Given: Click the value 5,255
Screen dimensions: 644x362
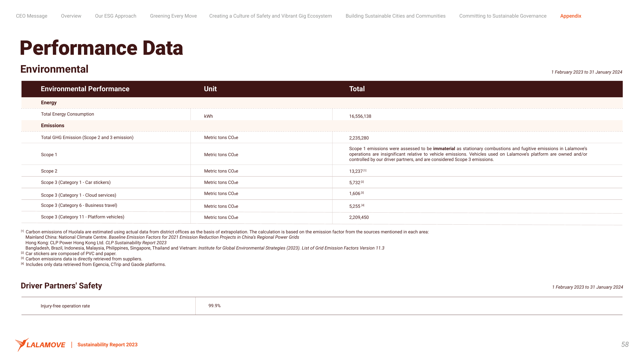Looking at the screenshot, I should click(x=355, y=206).
